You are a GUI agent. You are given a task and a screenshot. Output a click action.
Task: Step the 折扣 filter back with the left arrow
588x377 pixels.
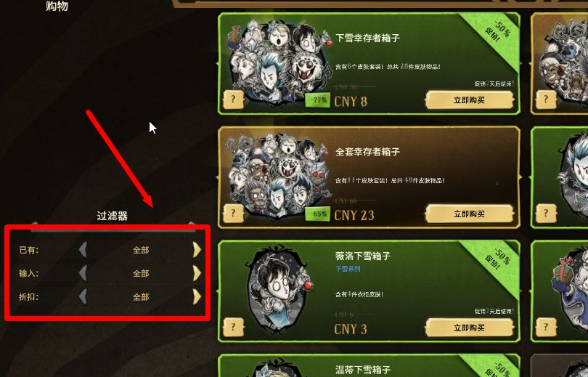(x=83, y=296)
